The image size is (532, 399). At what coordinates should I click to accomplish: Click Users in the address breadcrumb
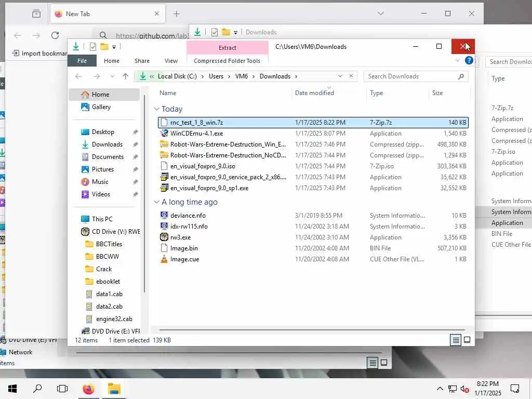click(x=216, y=76)
